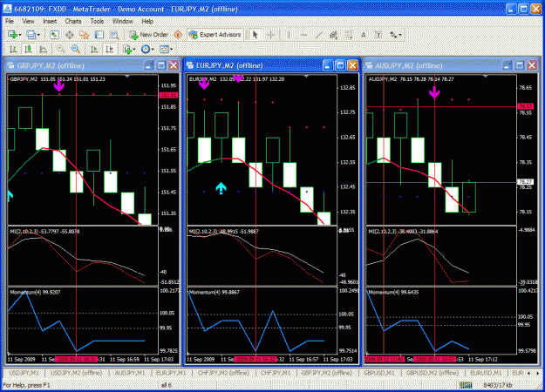
Task: Switch to the GBPUSD,M1 chart tab
Action: pyautogui.click(x=378, y=373)
